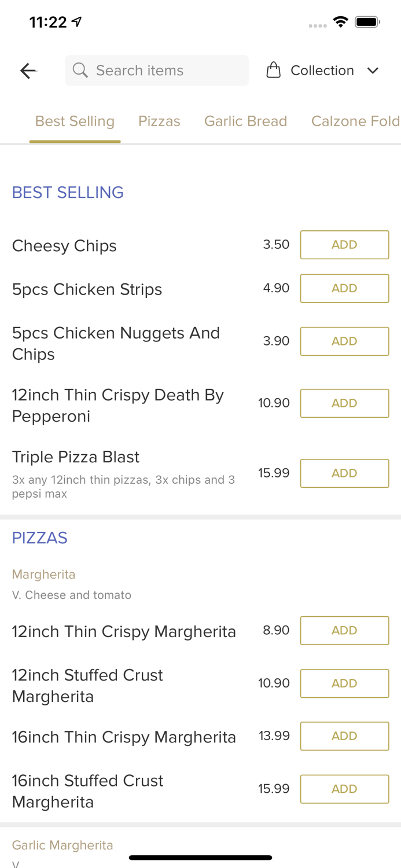Add 16inch Stuffed Crust Margherita
Viewport: 401px width, 868px height.
click(x=344, y=789)
